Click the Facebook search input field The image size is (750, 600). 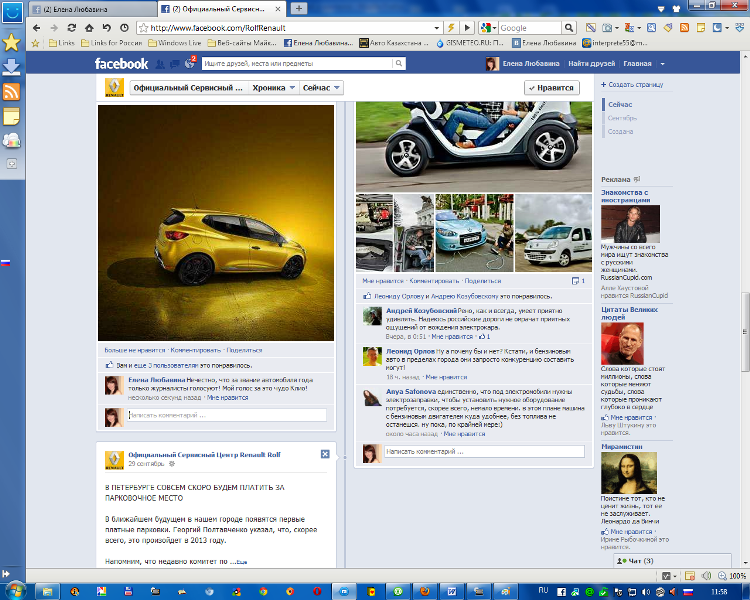tap(298, 64)
